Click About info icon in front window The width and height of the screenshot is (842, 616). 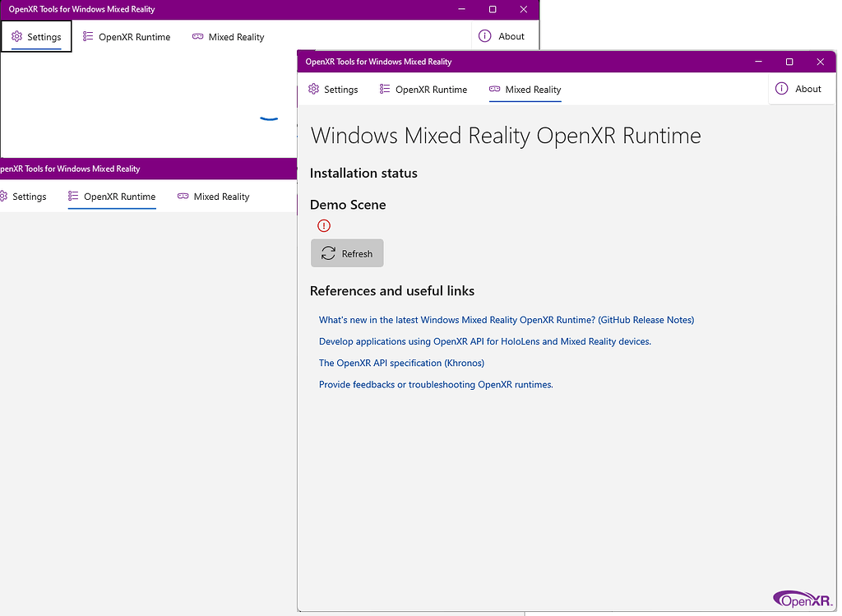click(781, 89)
